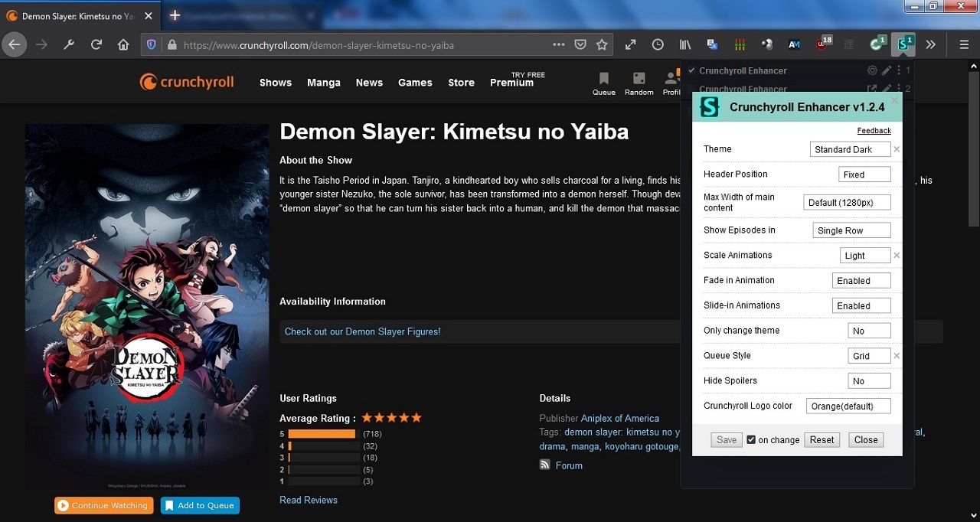Open the Premium Try Free menu

[x=518, y=80]
